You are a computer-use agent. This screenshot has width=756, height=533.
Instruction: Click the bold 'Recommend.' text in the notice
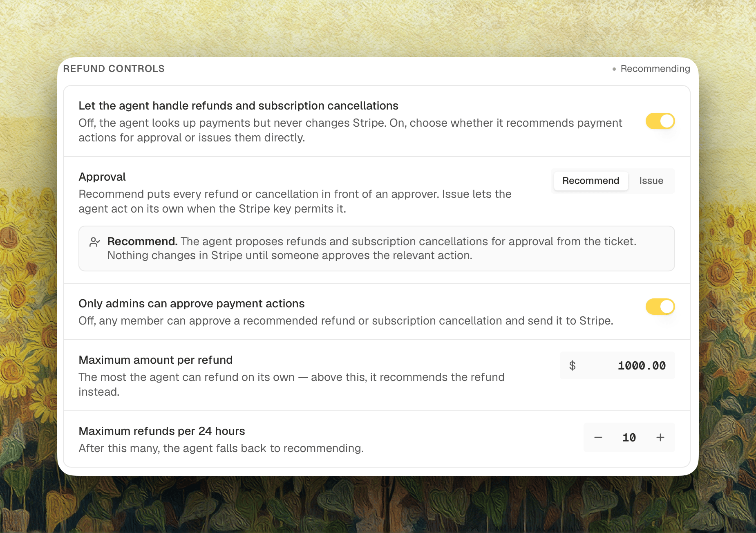coord(142,242)
